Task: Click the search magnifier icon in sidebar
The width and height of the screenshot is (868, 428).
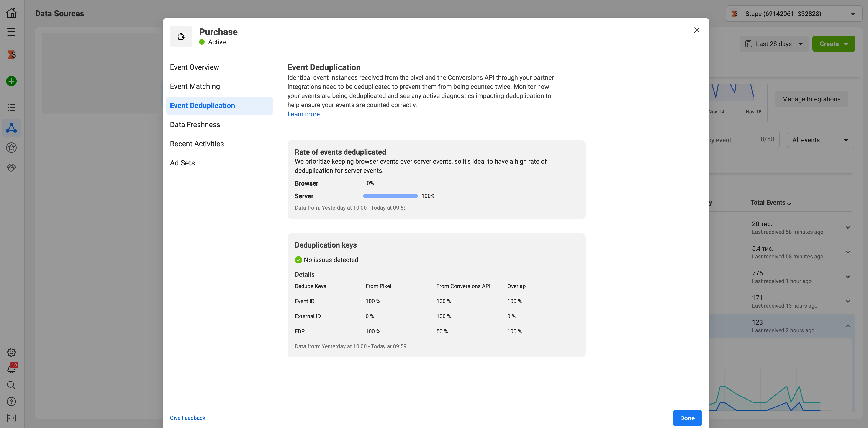Action: pyautogui.click(x=11, y=385)
